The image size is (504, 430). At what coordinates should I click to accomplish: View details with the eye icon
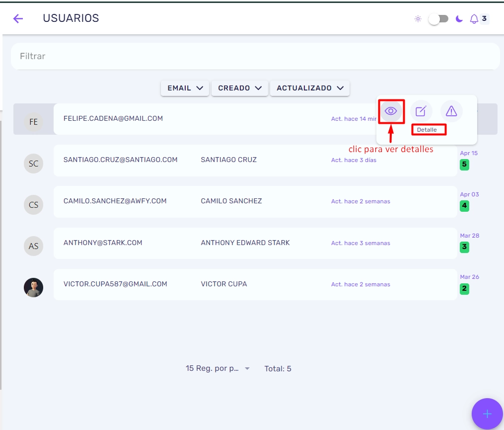click(x=390, y=111)
